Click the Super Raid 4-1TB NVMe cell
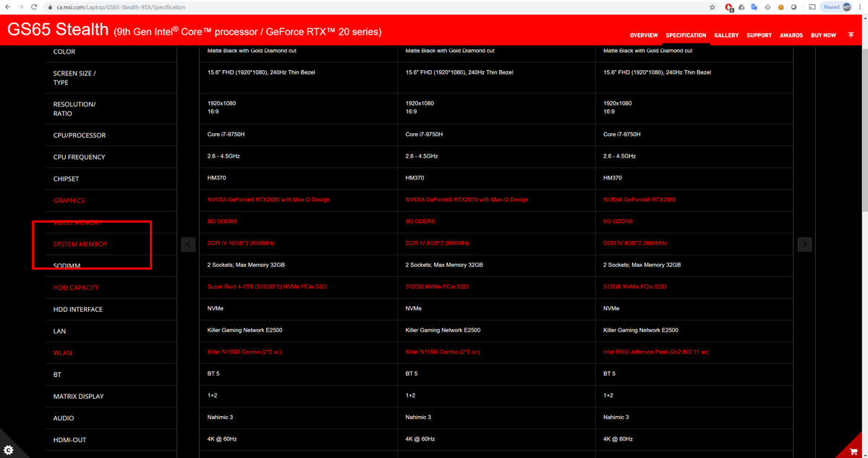The height and width of the screenshot is (458, 868). (x=267, y=287)
